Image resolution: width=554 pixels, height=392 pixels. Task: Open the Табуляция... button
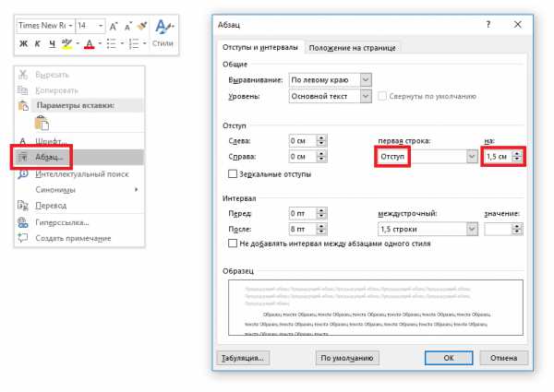243,358
